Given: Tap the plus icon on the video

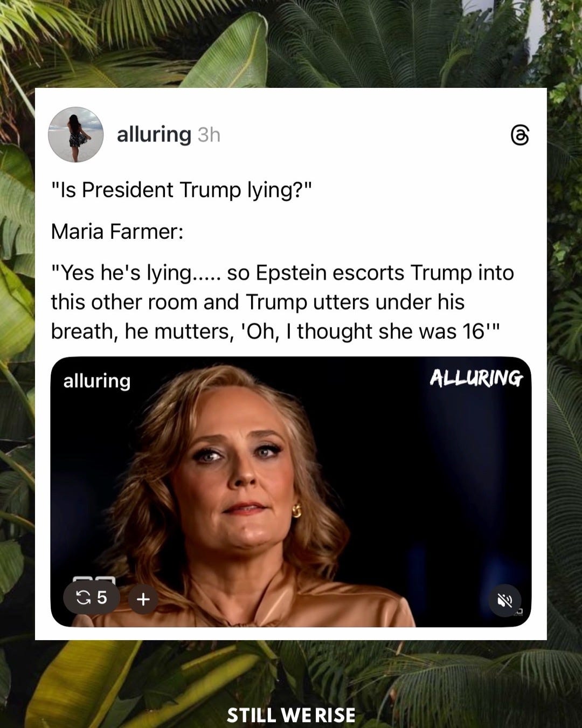Looking at the screenshot, I should 143,599.
